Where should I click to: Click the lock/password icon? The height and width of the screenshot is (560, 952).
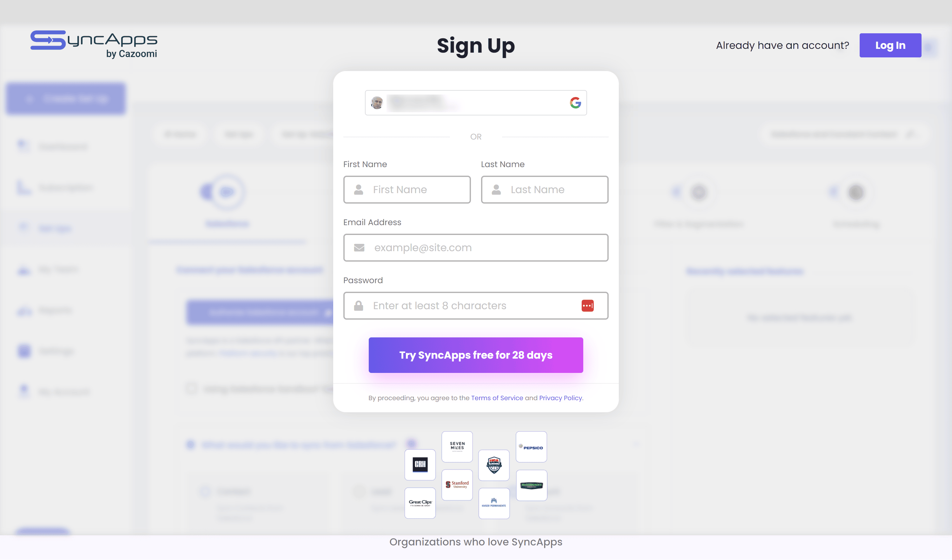(358, 305)
